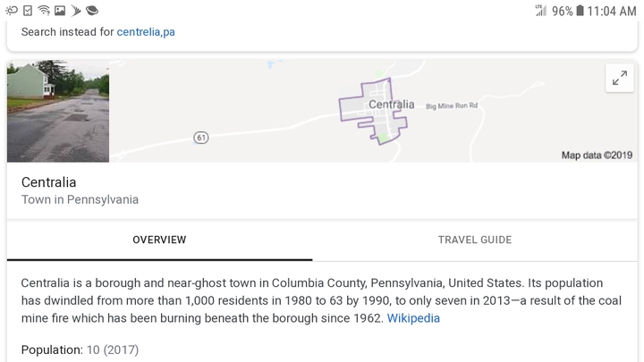Tap the weather sun notification icon
Viewport: 644px width, 362px height.
(x=12, y=11)
